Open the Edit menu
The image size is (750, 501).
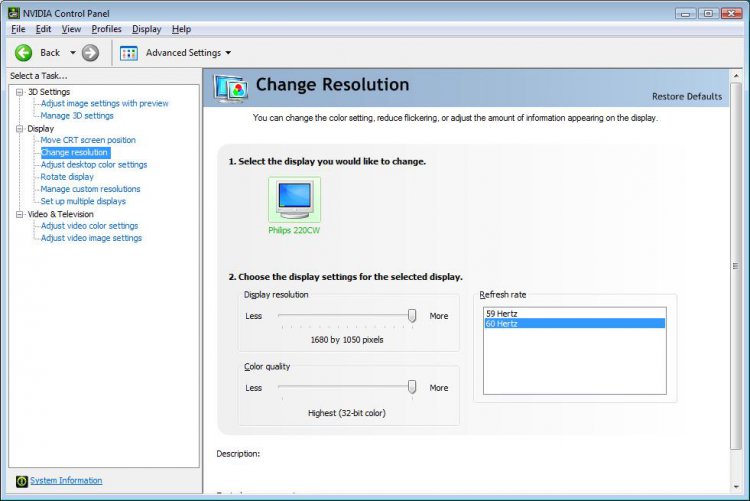click(x=43, y=29)
